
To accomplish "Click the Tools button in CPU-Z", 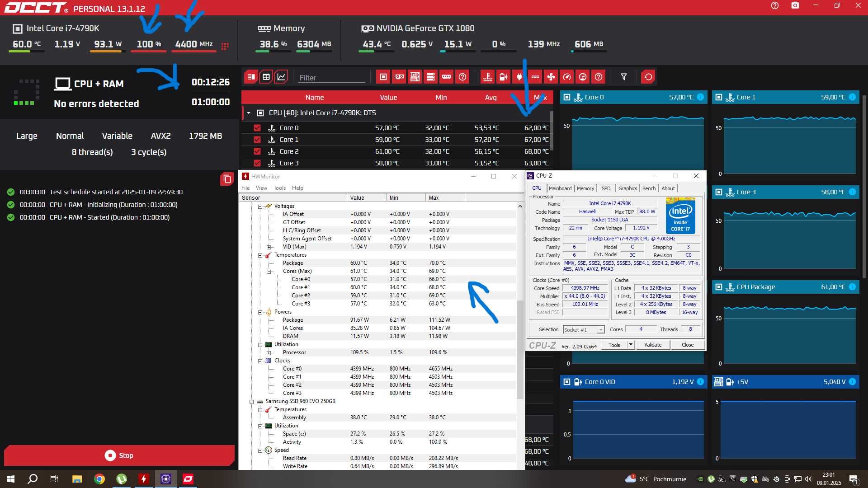I will 614,345.
